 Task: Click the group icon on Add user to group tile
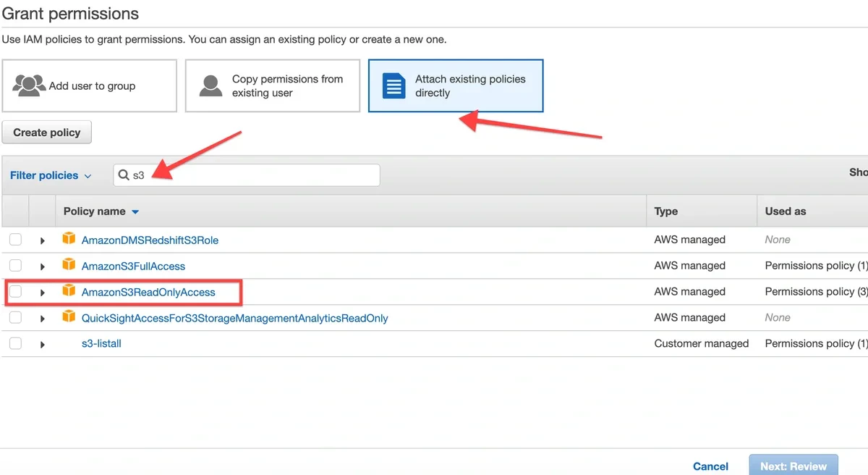pos(29,85)
